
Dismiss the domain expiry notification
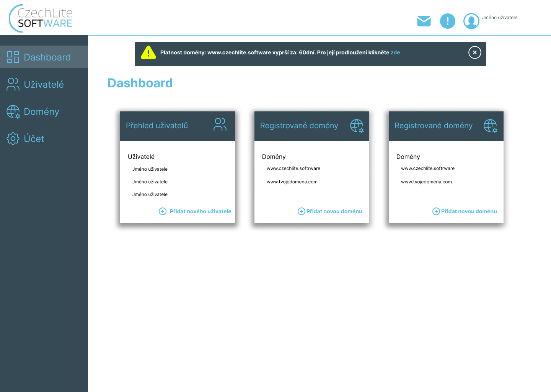(x=475, y=52)
